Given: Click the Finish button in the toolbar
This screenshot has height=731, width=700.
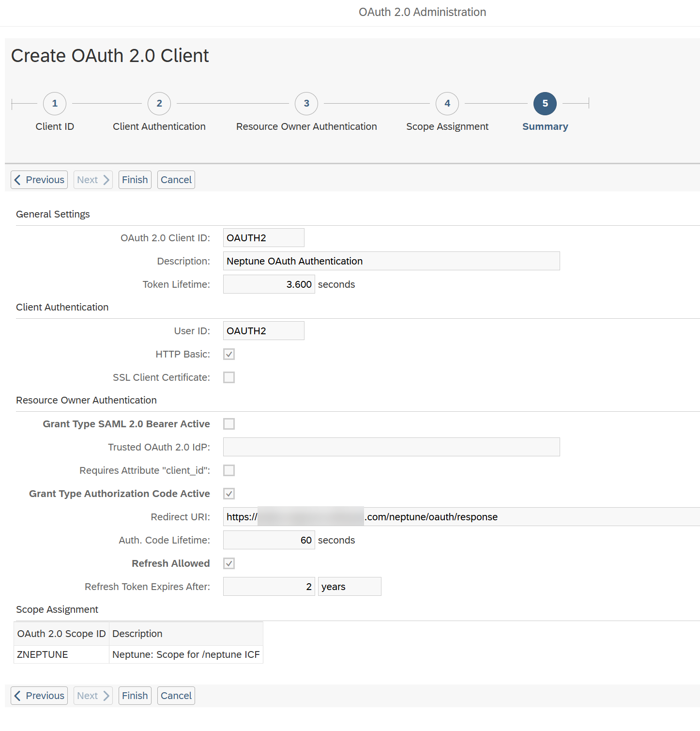Looking at the screenshot, I should coord(135,179).
